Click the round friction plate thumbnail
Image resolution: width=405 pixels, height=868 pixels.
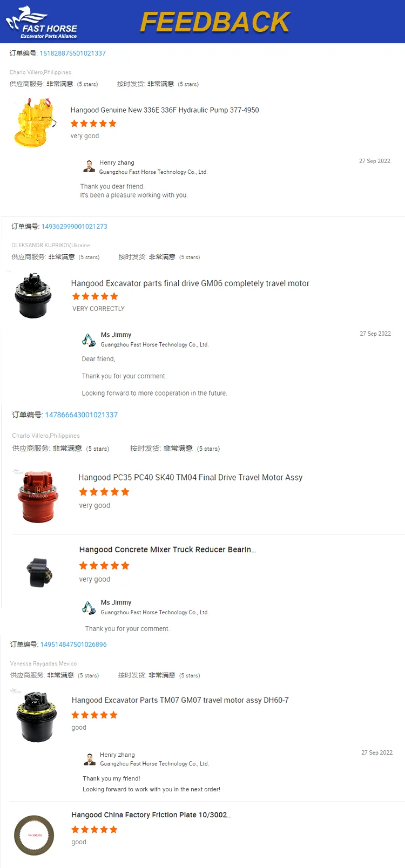[x=35, y=835]
